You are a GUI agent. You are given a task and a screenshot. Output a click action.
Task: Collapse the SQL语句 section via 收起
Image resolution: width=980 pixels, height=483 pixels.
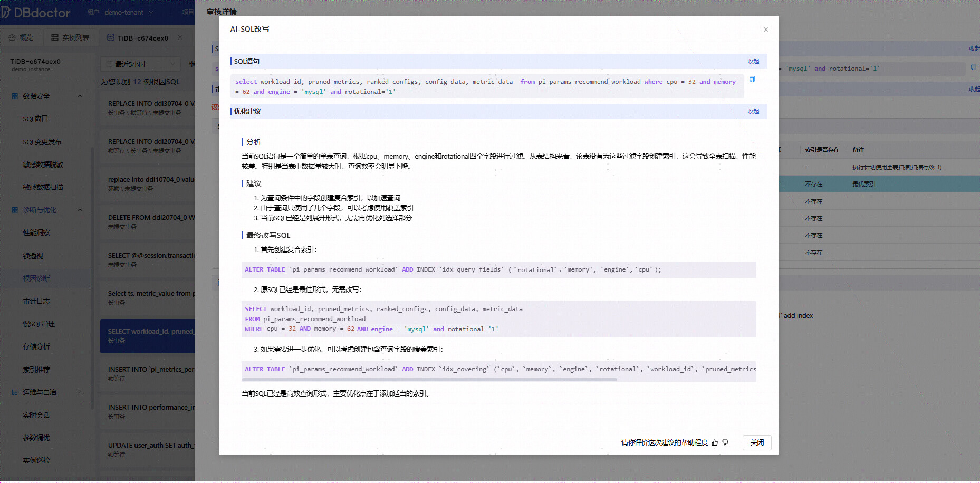(x=753, y=61)
